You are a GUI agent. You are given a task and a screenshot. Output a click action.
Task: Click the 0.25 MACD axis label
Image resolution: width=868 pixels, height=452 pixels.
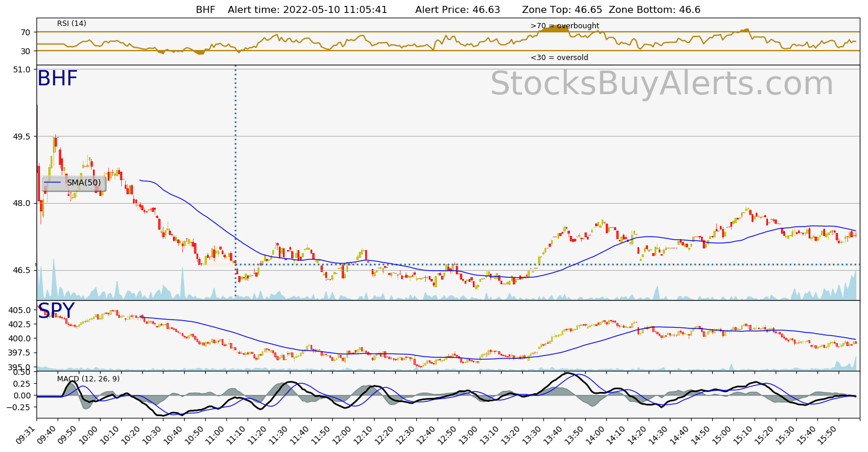(x=22, y=383)
